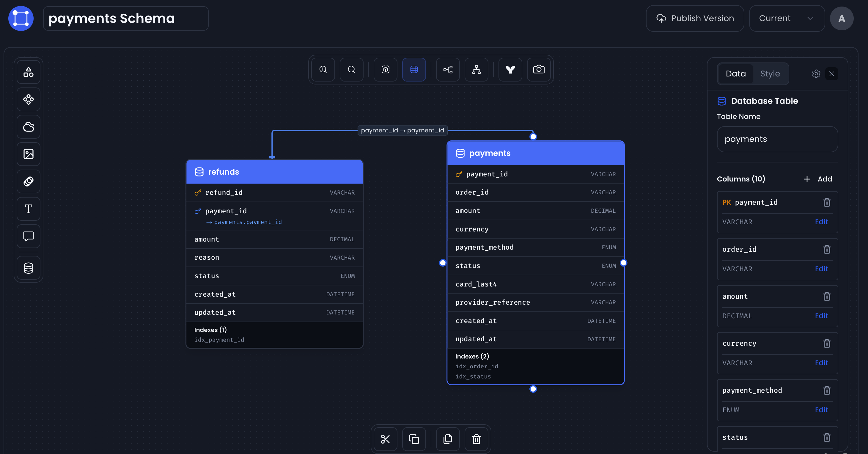Delete the status column in panel
Viewport: 868px width, 454px height.
coord(827,437)
